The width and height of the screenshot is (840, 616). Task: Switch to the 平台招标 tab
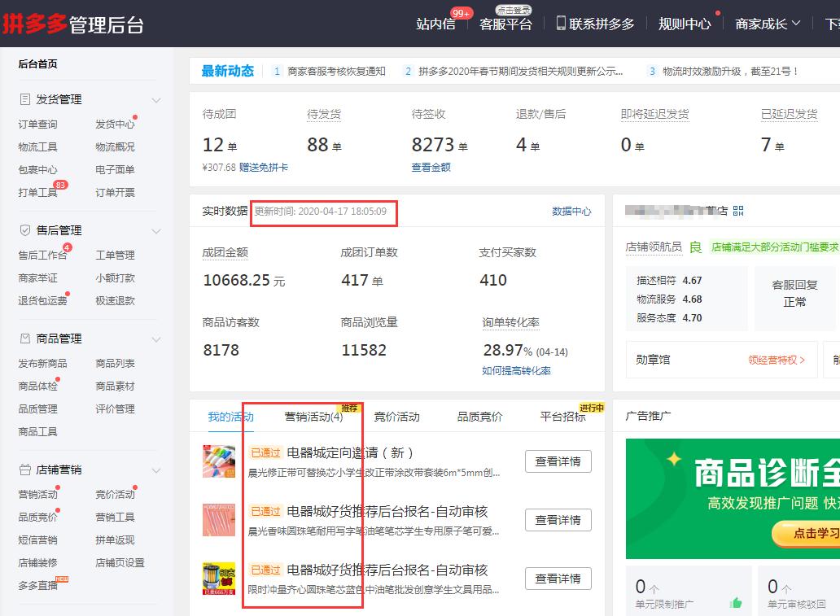(562, 417)
